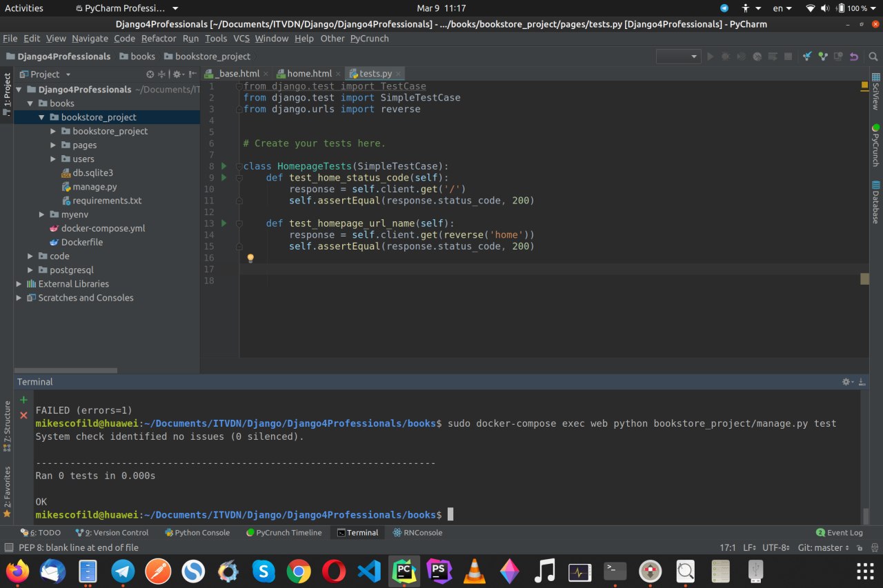Open the PyCrunch Timeline tool window
Screen dimensions: 883x588
[x=284, y=533]
